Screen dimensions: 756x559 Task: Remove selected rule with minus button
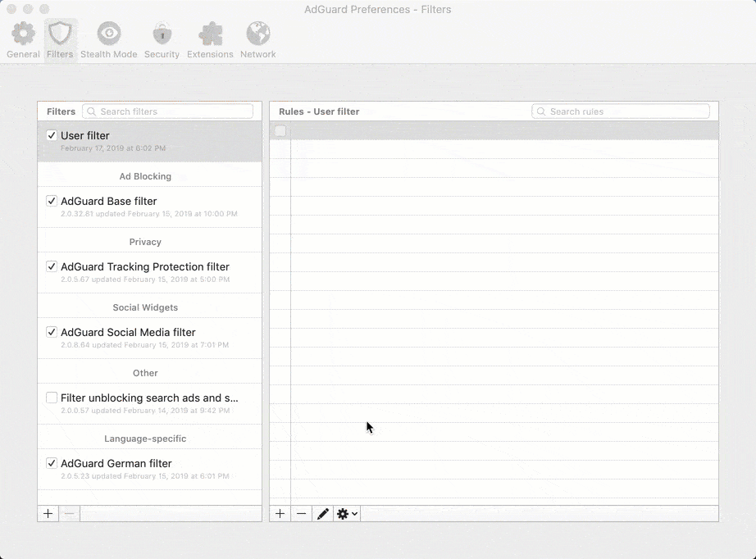302,514
